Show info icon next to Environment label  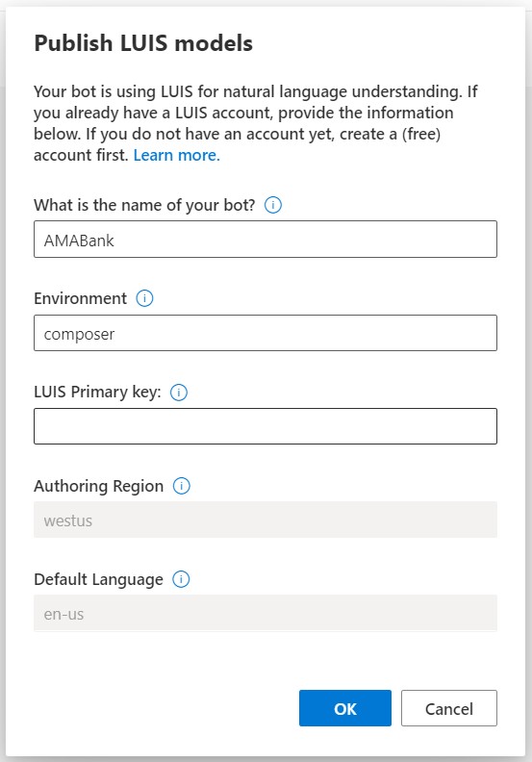144,298
